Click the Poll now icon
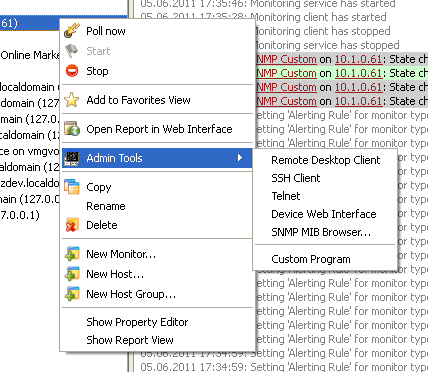The image size is (428, 372). (72, 31)
